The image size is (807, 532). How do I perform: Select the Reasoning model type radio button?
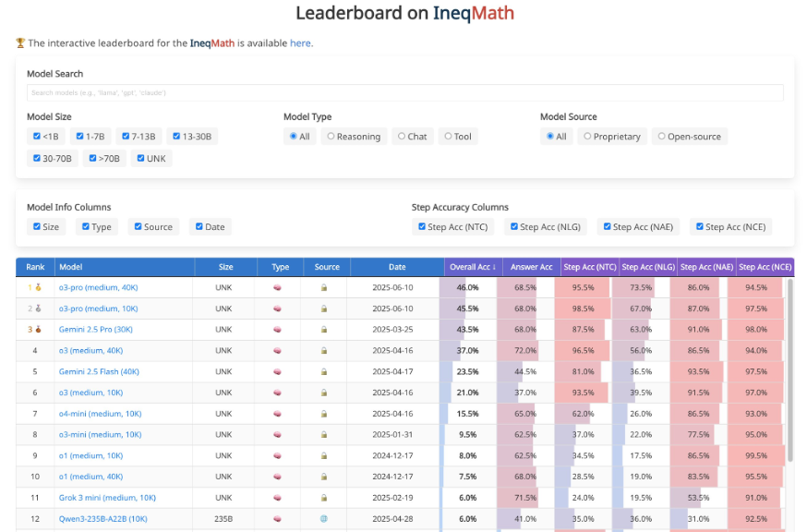click(331, 137)
